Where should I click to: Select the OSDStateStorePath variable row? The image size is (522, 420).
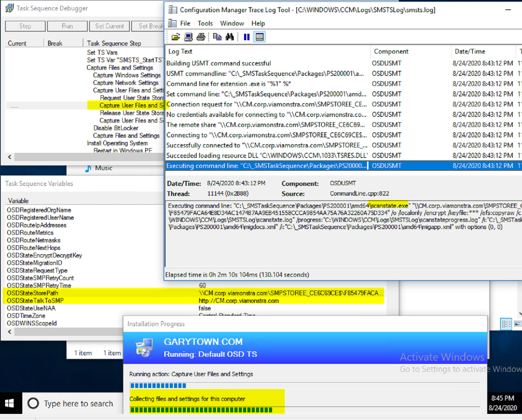32,293
